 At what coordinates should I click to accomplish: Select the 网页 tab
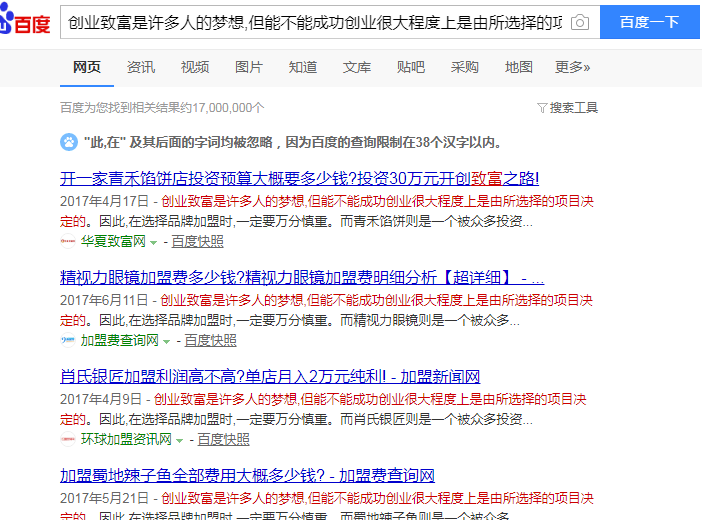[x=87, y=67]
